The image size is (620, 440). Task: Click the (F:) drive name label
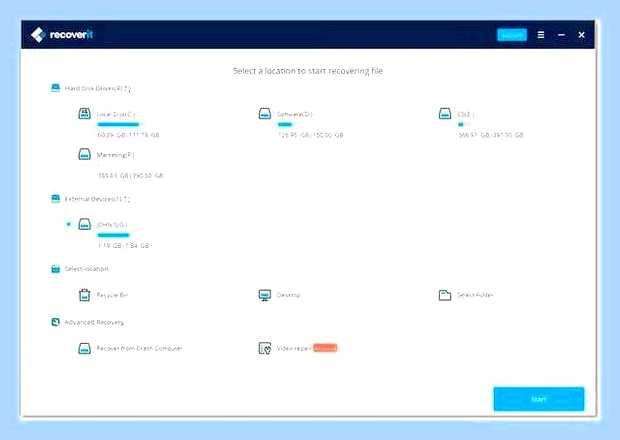(115, 155)
